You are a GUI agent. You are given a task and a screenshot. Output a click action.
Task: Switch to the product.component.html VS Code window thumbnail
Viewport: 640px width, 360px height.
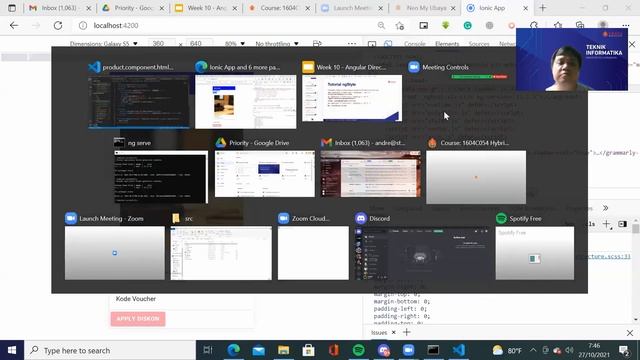click(139, 102)
